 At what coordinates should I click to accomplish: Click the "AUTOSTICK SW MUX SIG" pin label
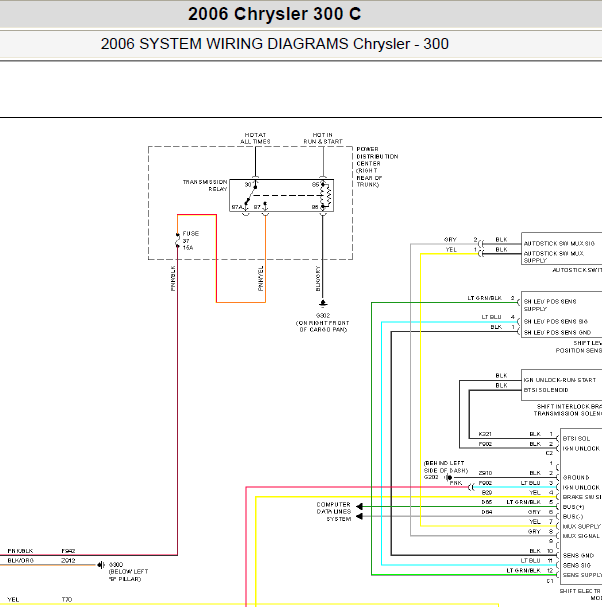click(x=559, y=243)
